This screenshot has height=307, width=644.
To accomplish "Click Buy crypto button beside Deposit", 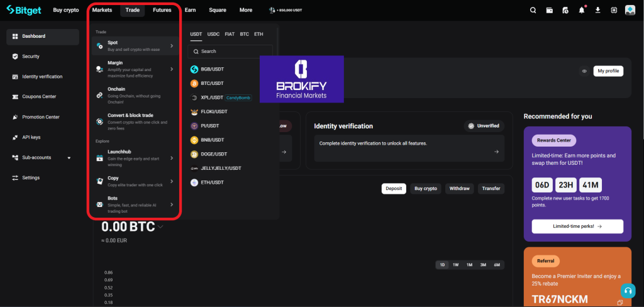I will point(426,189).
